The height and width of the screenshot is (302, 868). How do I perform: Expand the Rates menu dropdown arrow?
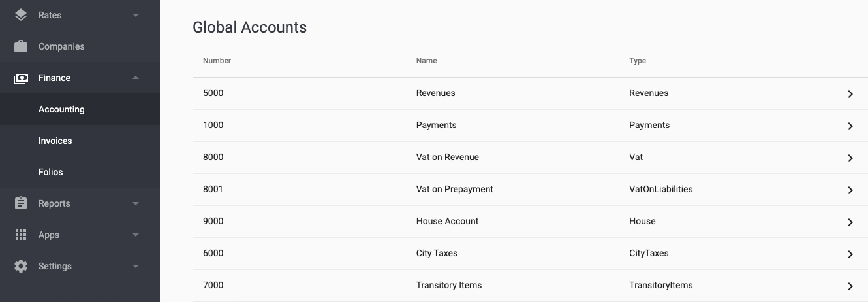pyautogui.click(x=136, y=15)
